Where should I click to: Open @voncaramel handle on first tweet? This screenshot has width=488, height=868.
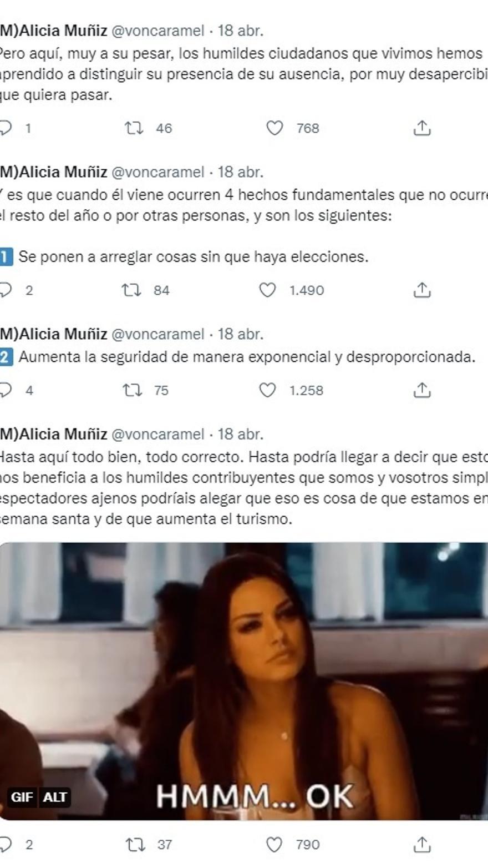point(158,31)
